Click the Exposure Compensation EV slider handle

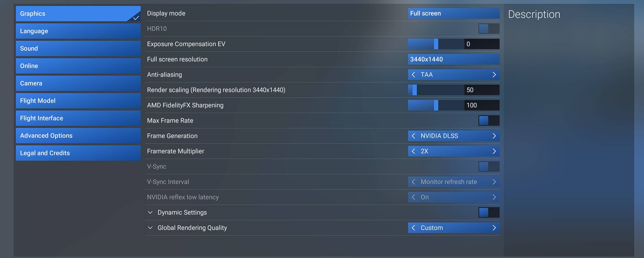(436, 44)
